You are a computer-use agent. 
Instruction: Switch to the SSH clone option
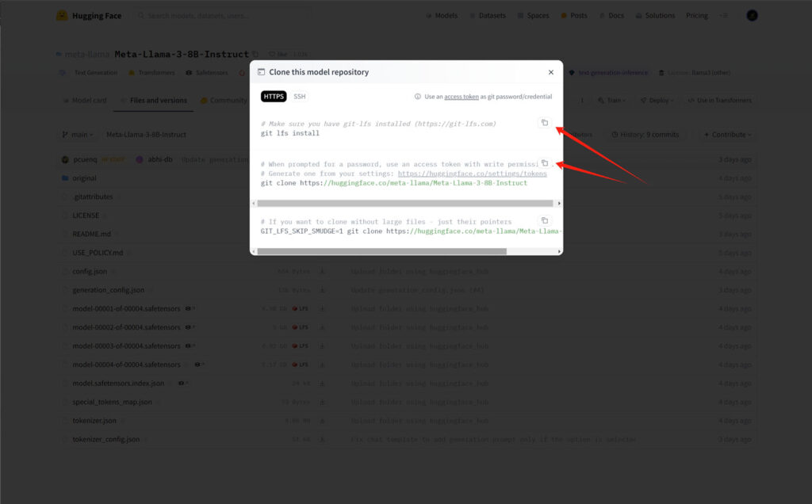pos(299,96)
